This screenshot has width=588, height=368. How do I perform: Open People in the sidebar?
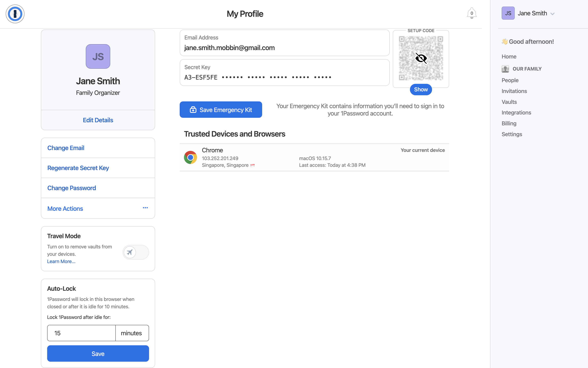tap(510, 80)
